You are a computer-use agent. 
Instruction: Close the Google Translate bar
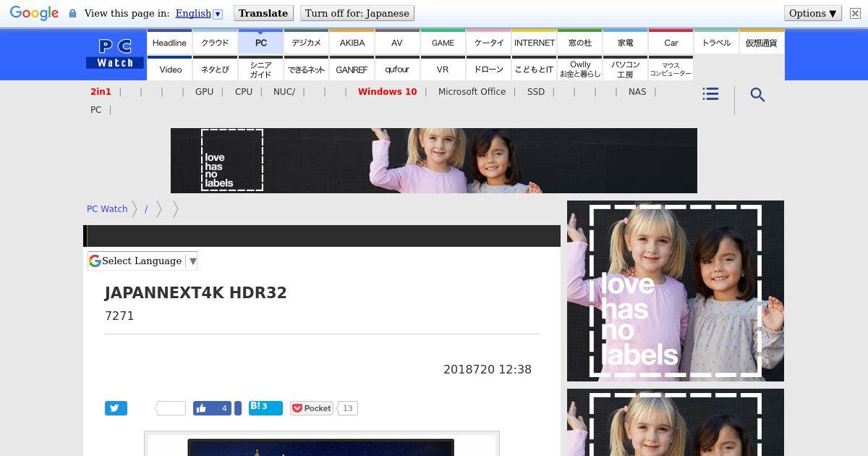point(855,13)
